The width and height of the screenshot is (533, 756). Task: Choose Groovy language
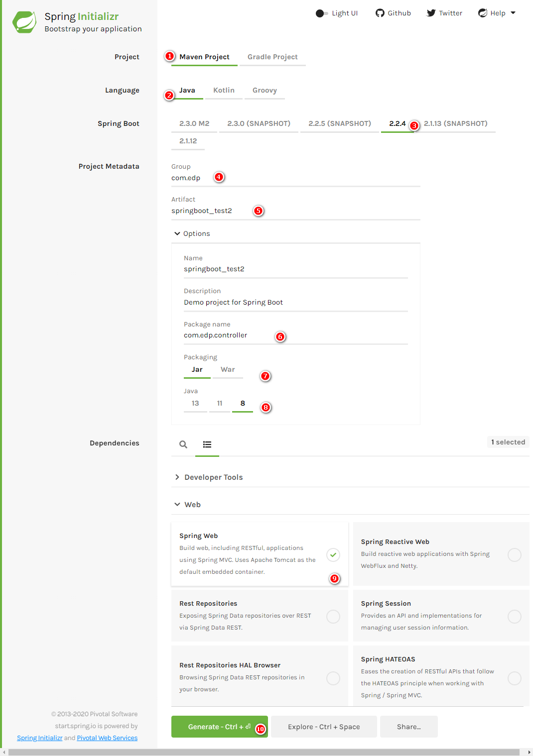pyautogui.click(x=265, y=90)
